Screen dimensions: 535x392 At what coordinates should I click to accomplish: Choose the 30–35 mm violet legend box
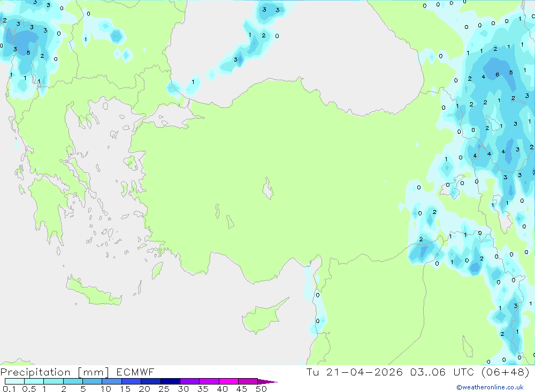[190, 381]
